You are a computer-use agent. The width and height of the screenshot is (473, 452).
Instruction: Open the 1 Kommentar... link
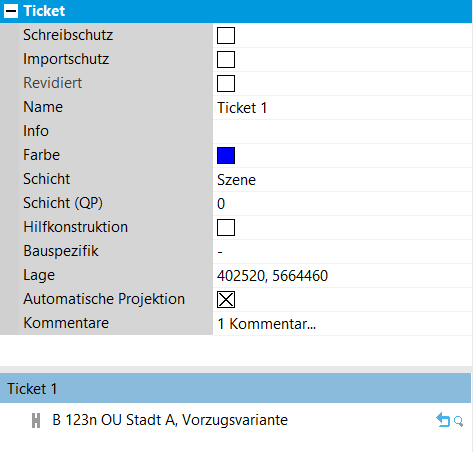(267, 324)
